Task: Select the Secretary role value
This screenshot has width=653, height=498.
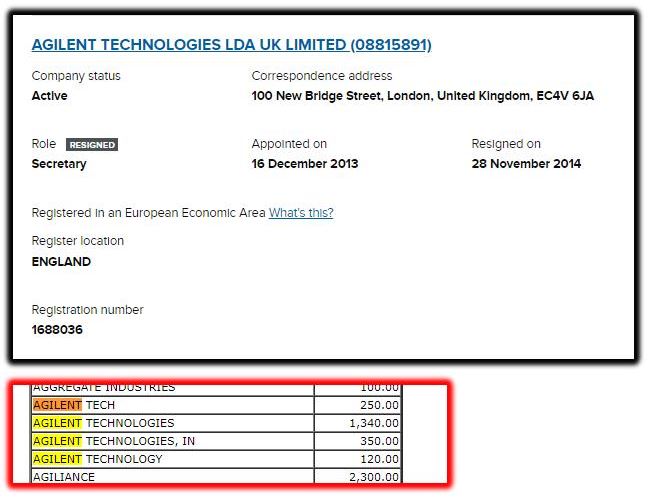Action: click(x=59, y=164)
